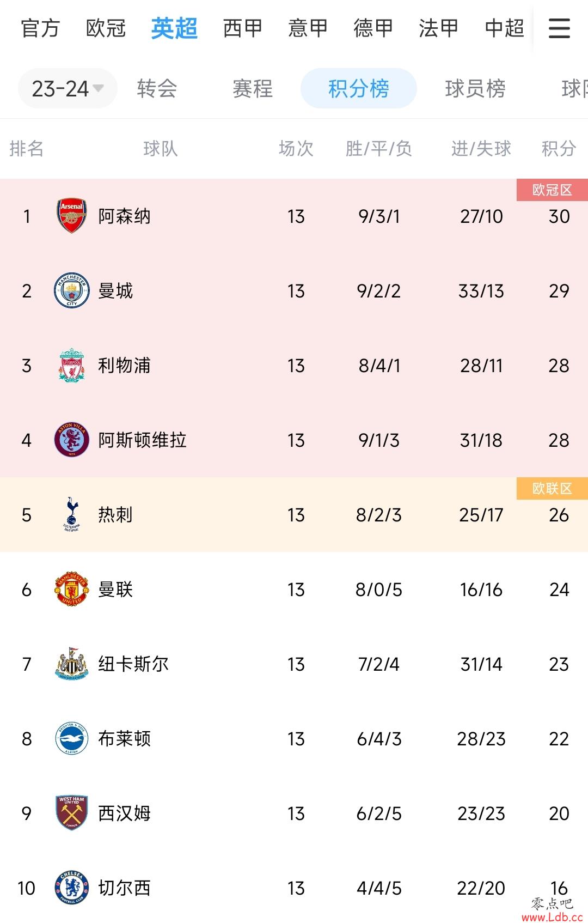The width and height of the screenshot is (588, 923).
Task: Tap the Manchester City crest
Action: click(x=72, y=290)
